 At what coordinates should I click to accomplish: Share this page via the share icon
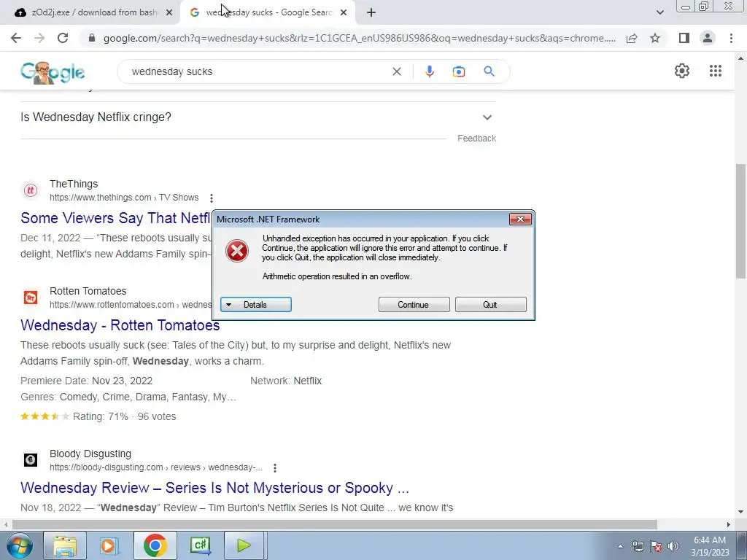point(632,38)
